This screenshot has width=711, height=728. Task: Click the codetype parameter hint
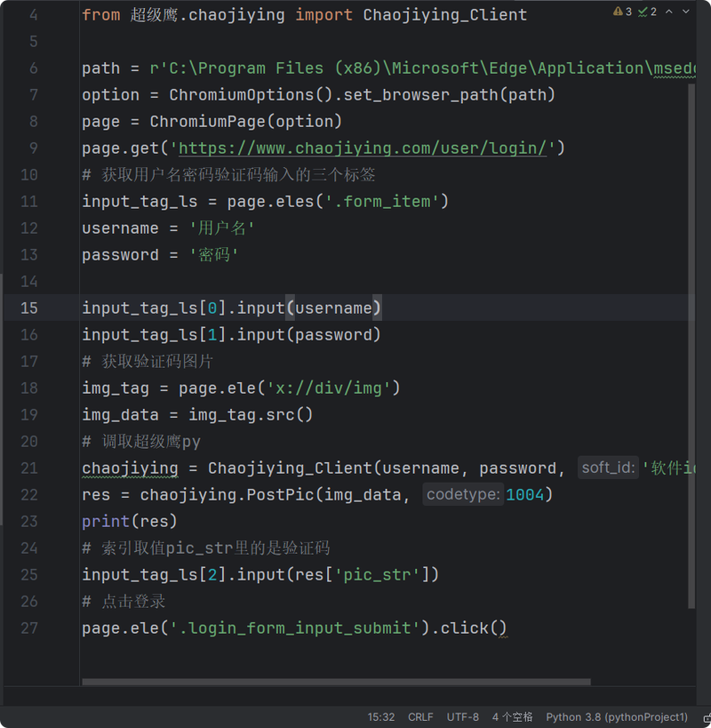(x=463, y=494)
